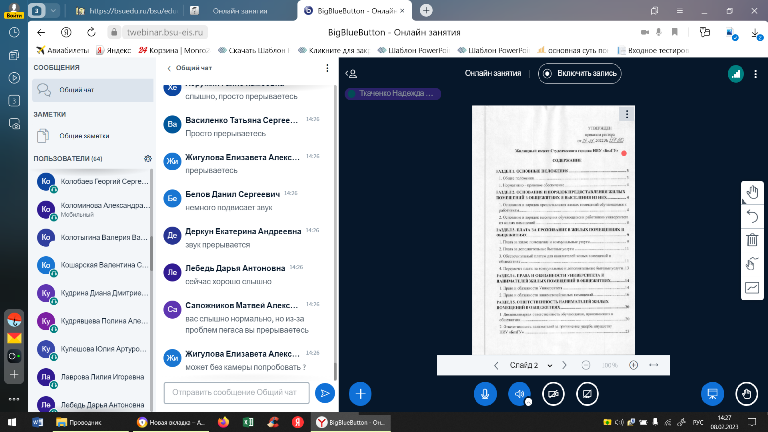This screenshot has height=432, width=768.
Task: Switch to the Новая вкладка browser tab
Action: pos(176,422)
